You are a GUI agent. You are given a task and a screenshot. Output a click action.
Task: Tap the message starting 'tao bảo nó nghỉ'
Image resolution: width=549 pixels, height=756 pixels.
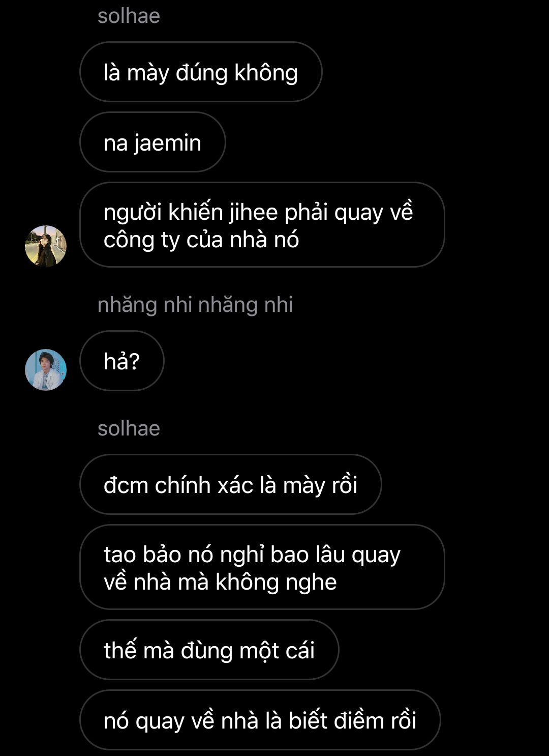[x=262, y=567]
